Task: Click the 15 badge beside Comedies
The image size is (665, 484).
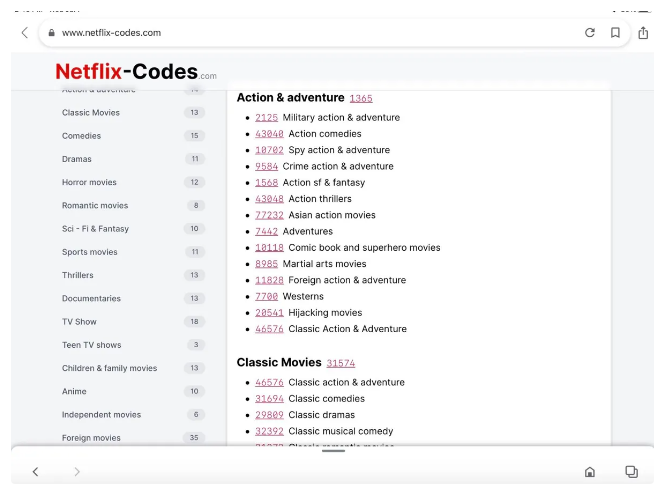Action: click(194, 136)
